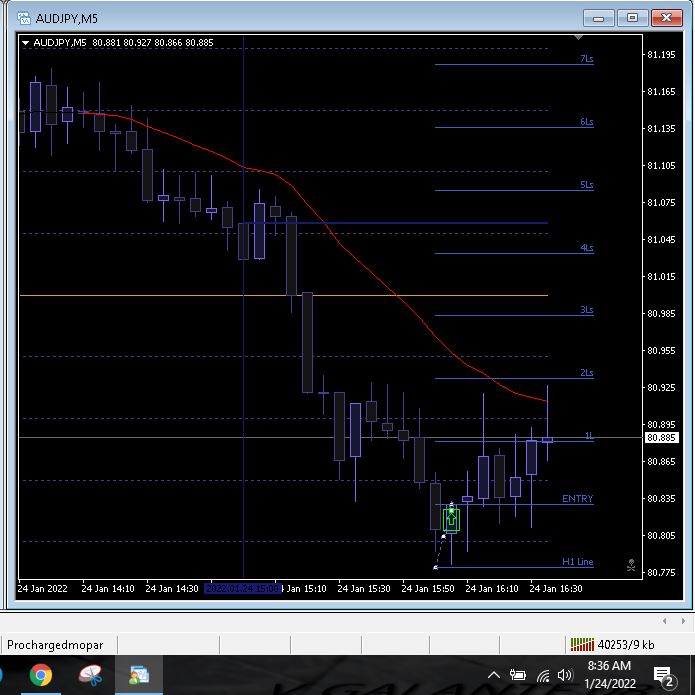Select the 5Ls level label
Image resolution: width=695 pixels, height=695 pixels.
(586, 184)
